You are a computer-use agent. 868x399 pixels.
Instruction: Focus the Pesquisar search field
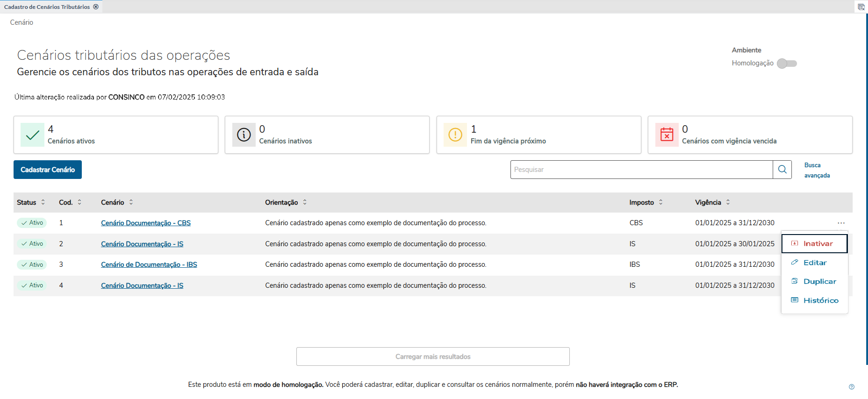tap(641, 170)
